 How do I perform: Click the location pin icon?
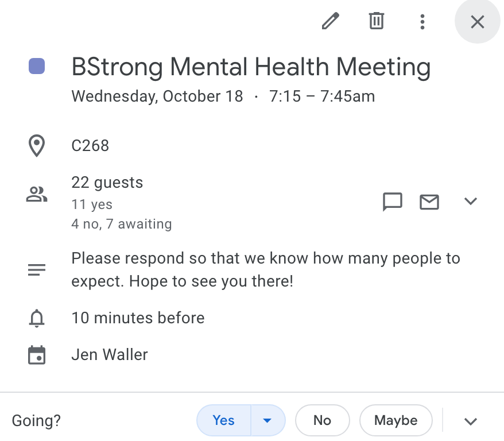tap(37, 146)
